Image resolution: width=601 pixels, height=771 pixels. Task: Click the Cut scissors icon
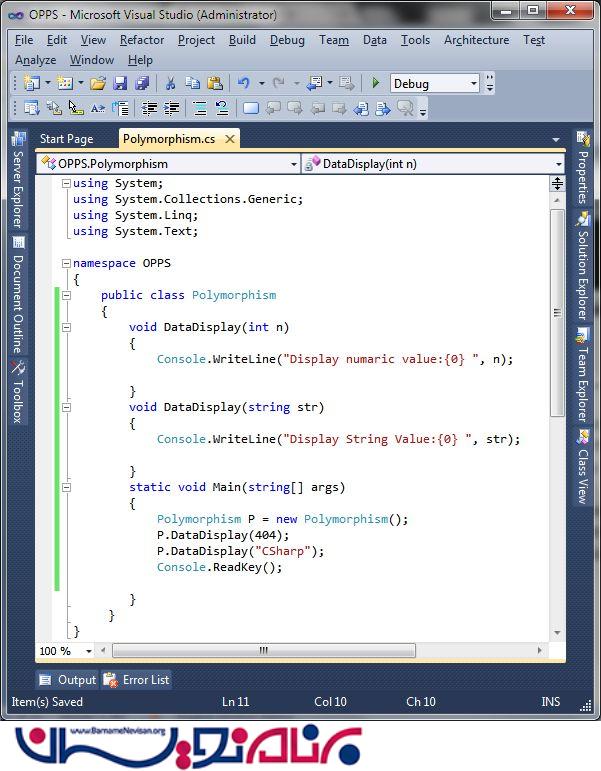(x=170, y=83)
